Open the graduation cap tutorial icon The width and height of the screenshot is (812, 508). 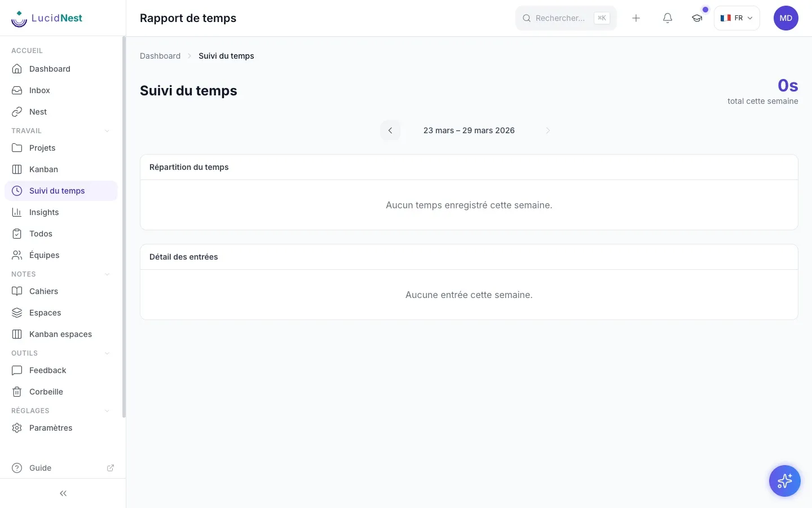697,18
